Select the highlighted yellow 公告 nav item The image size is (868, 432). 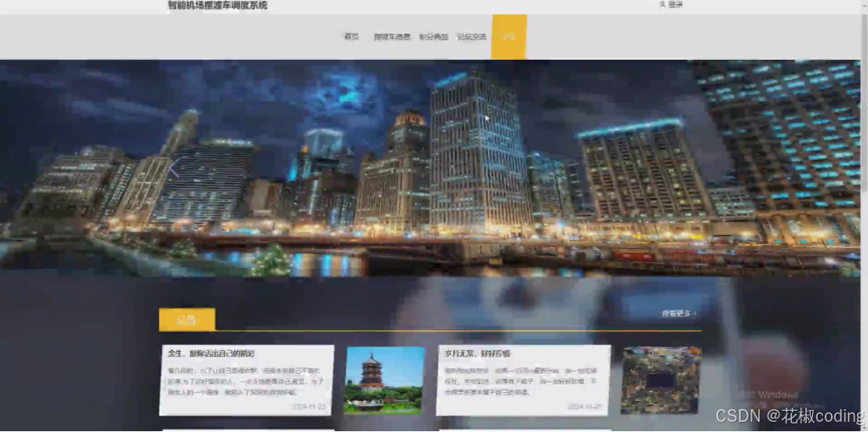point(509,37)
